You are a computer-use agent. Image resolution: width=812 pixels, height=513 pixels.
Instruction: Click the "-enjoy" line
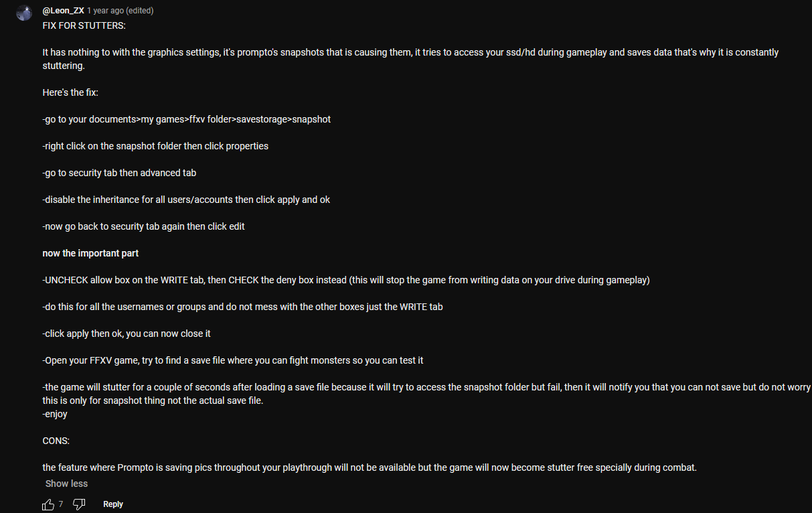[x=55, y=414]
